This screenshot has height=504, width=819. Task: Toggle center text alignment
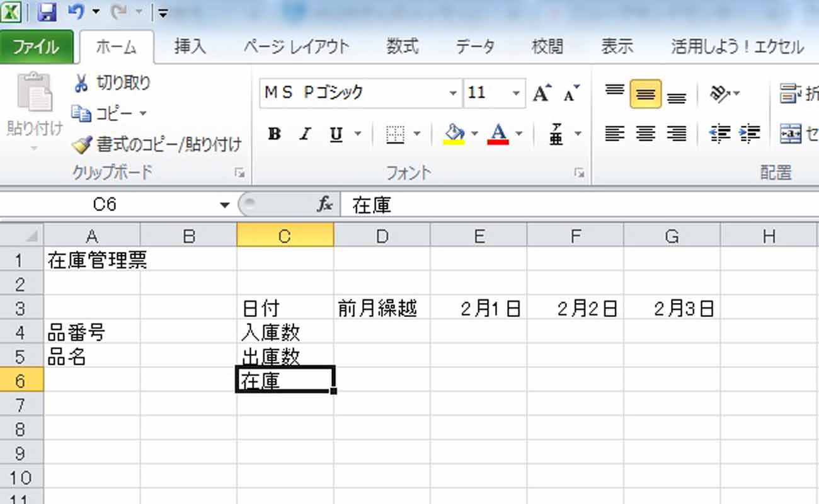pyautogui.click(x=645, y=134)
